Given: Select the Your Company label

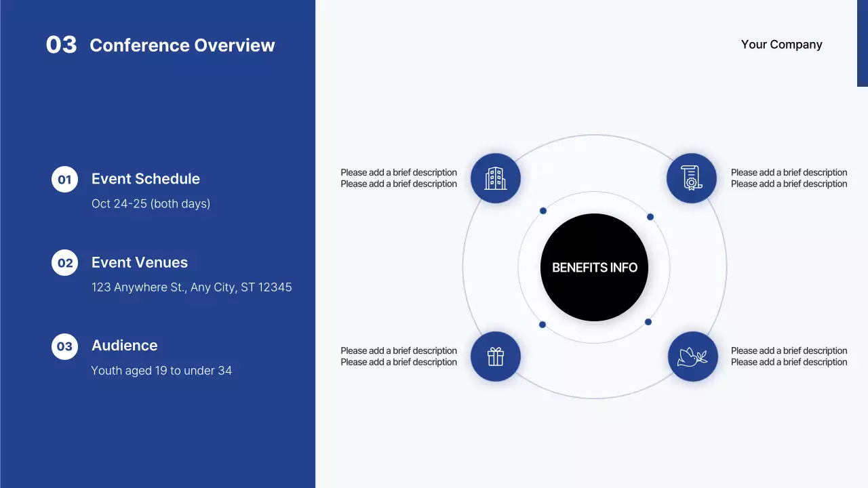Looking at the screenshot, I should 781,45.
